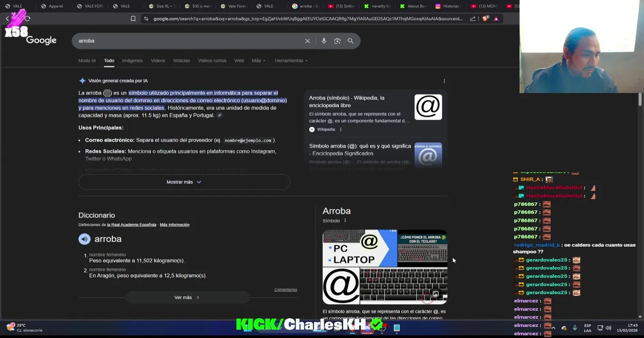Open PC LAPTOP arroba image

(360, 248)
